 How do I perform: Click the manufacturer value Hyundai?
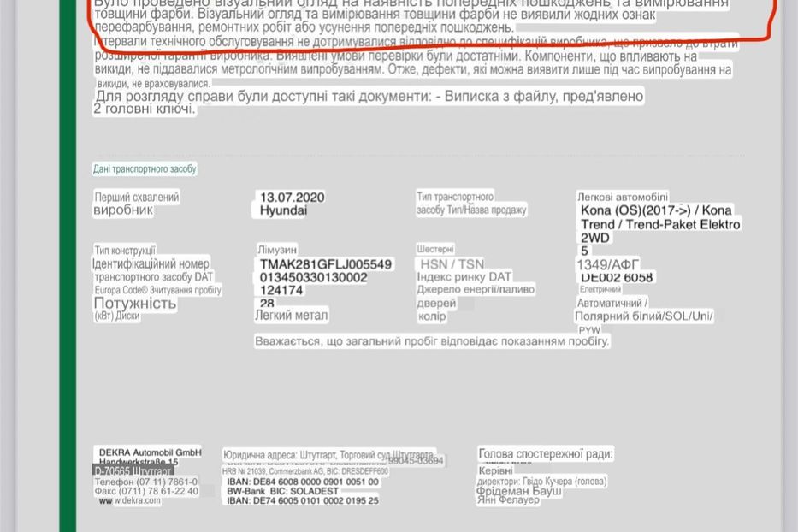tap(283, 210)
